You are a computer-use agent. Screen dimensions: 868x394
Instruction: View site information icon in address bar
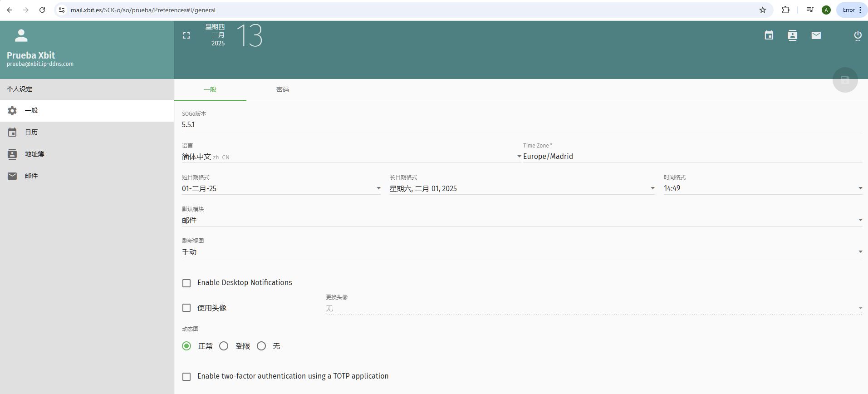[x=62, y=10]
